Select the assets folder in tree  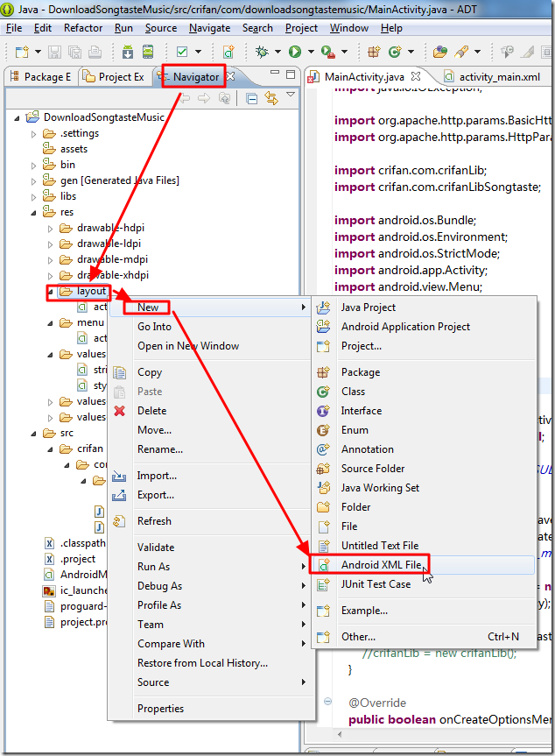pos(74,149)
